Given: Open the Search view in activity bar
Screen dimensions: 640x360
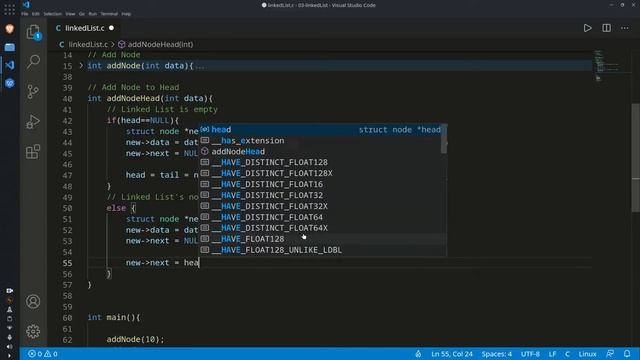Looking at the screenshot, I should coord(33,62).
